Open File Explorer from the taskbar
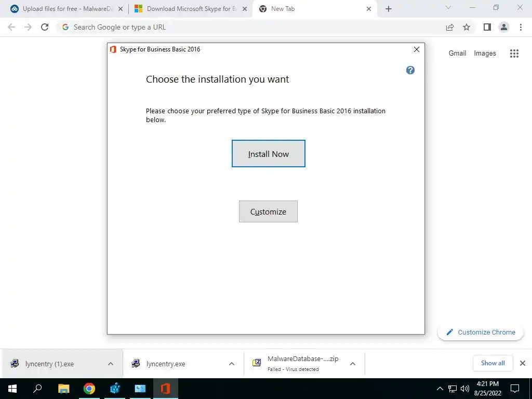 (63, 389)
